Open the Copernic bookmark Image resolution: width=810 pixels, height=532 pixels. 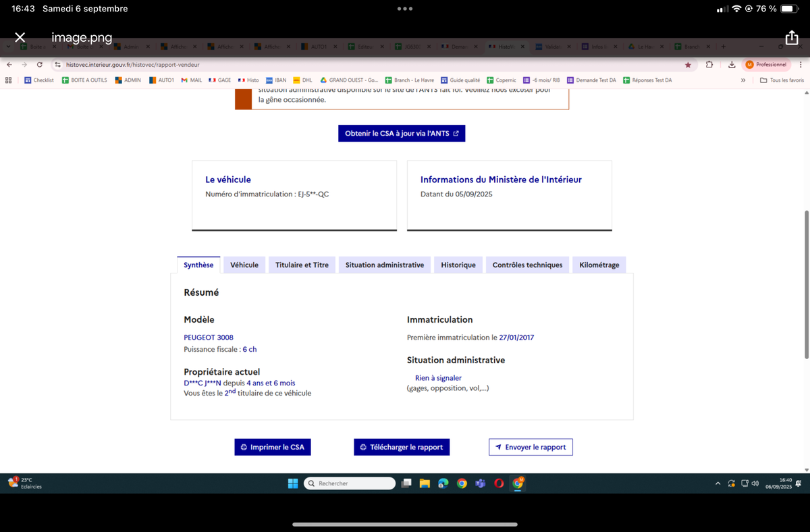(502, 80)
